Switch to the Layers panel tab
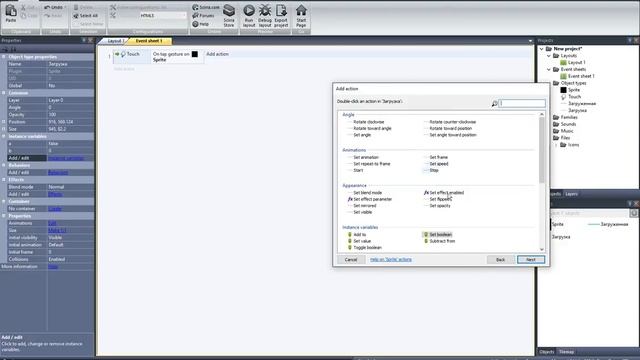Viewport: 640px width, 360px height. click(x=571, y=194)
